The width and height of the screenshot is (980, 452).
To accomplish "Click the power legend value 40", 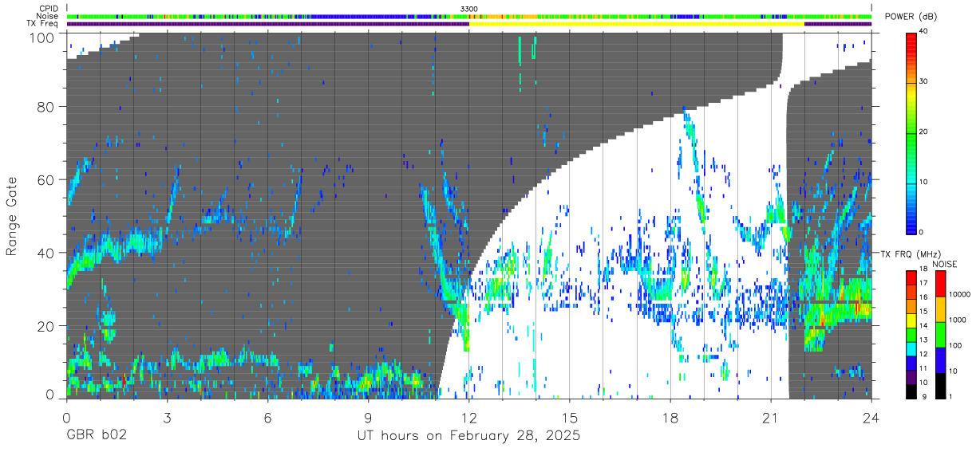I will click(923, 31).
